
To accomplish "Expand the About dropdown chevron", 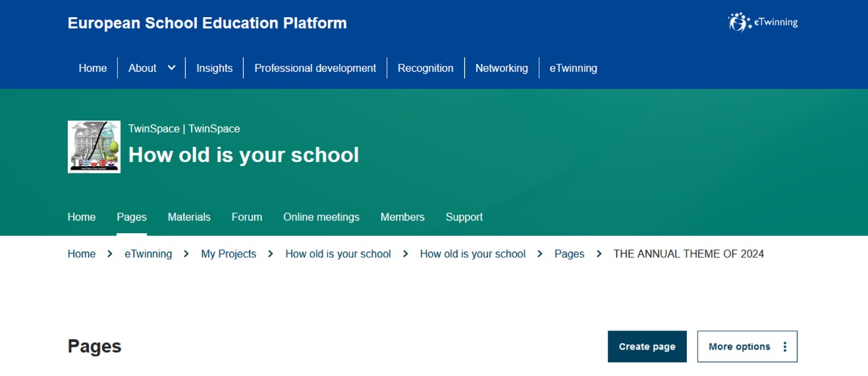I will pyautogui.click(x=171, y=68).
